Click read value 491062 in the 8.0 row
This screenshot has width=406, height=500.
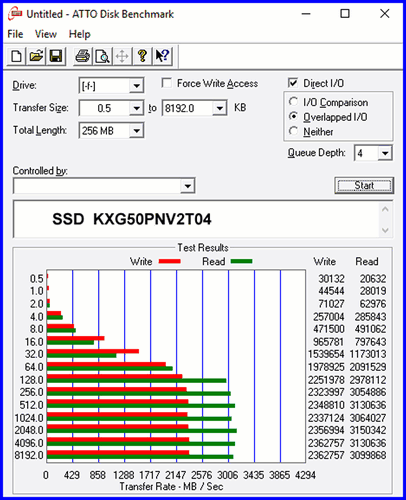[x=370, y=329]
